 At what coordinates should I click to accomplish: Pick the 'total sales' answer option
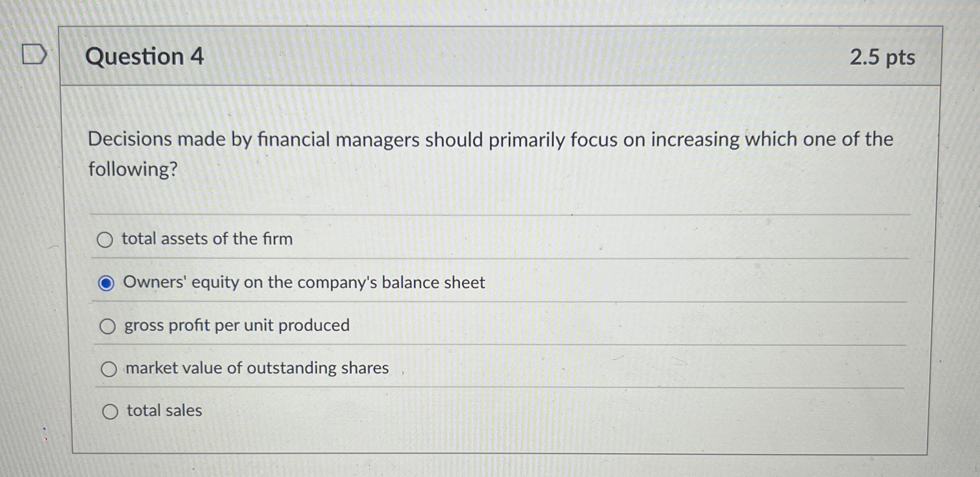pyautogui.click(x=111, y=412)
